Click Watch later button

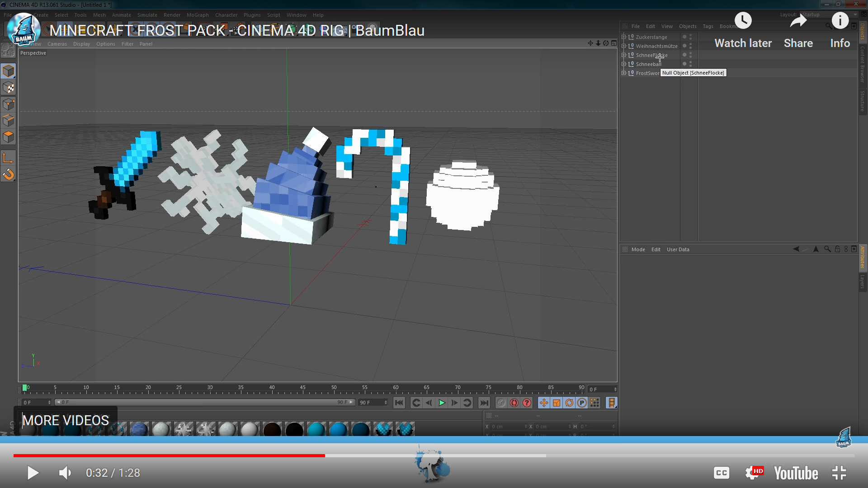point(743,31)
